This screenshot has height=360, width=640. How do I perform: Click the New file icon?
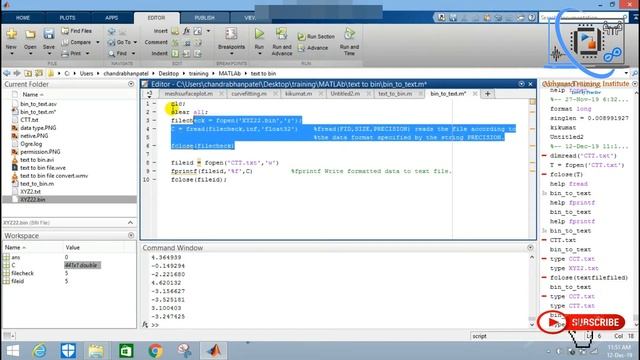(x=11, y=34)
